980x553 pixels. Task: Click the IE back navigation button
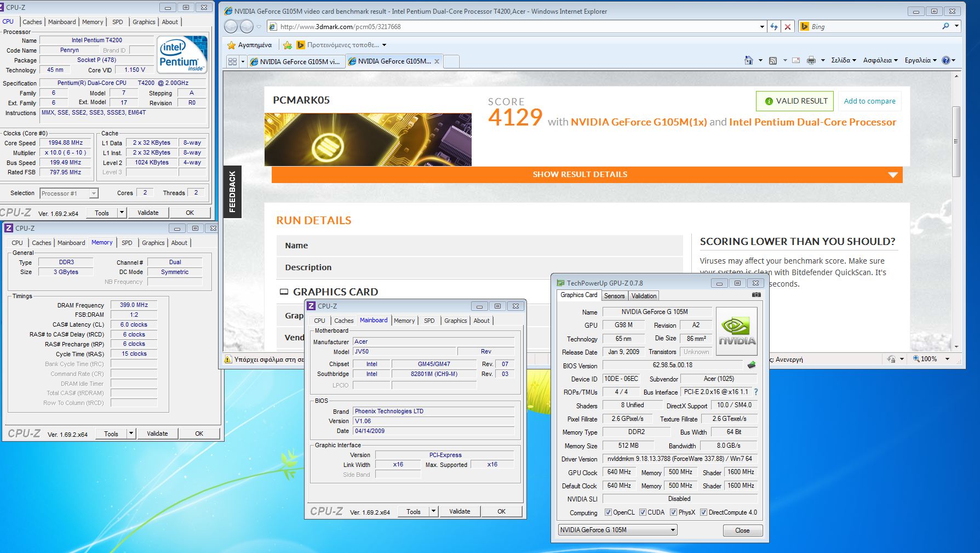[x=231, y=26]
